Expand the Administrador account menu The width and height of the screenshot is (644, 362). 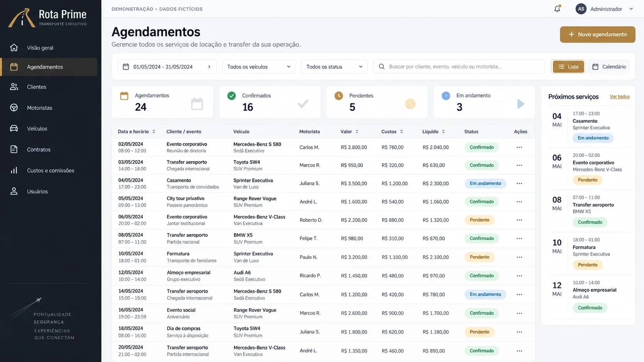631,9
